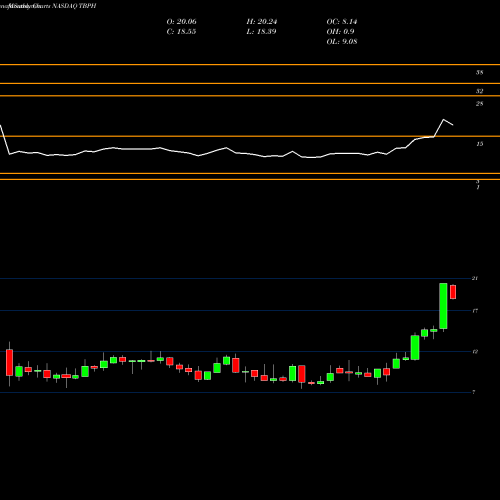Viewport: 500px width, 500px height.
Task: Select the tallest green candlestick near 21
Action: click(x=443, y=306)
